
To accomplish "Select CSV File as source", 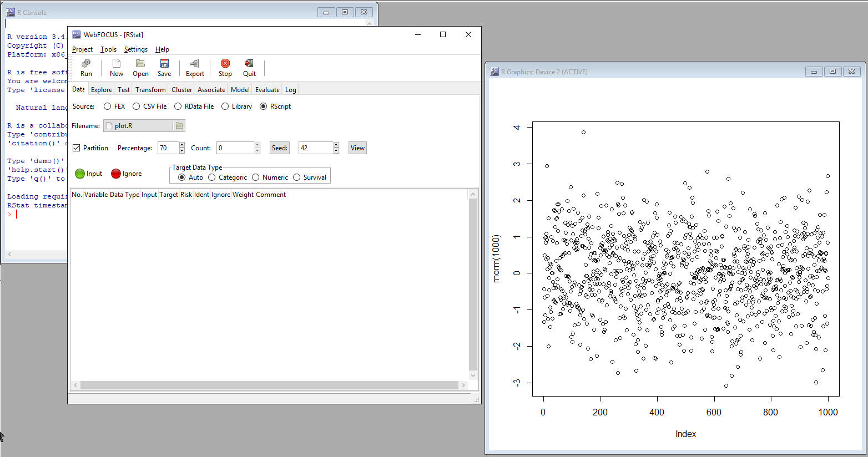I will 136,106.
